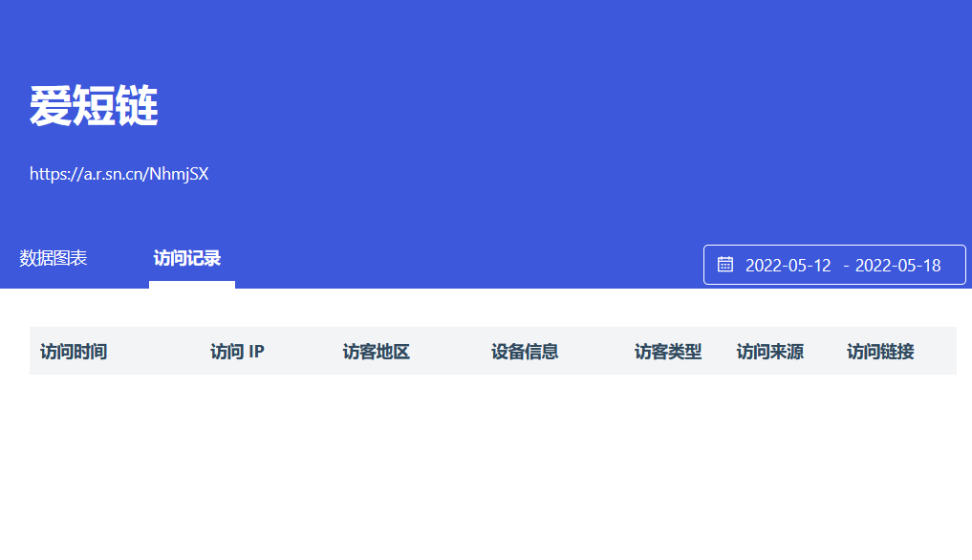Click the calendar icon in date picker
Screen dimensions: 972x560
tap(724, 265)
